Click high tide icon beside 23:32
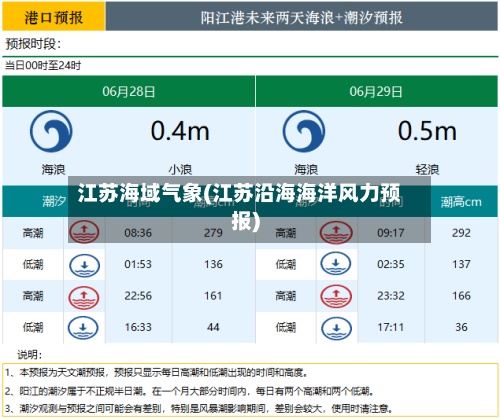The width and height of the screenshot is (500, 419). click(x=336, y=296)
